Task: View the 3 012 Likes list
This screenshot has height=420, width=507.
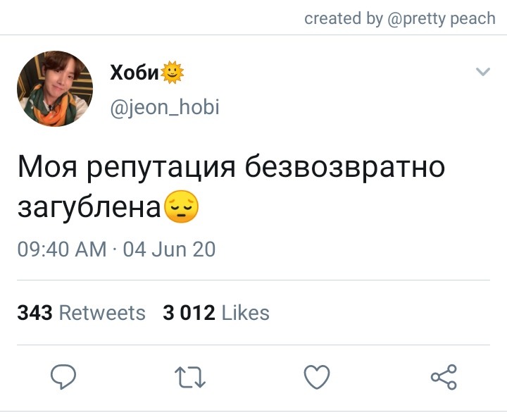Action: click(x=216, y=313)
